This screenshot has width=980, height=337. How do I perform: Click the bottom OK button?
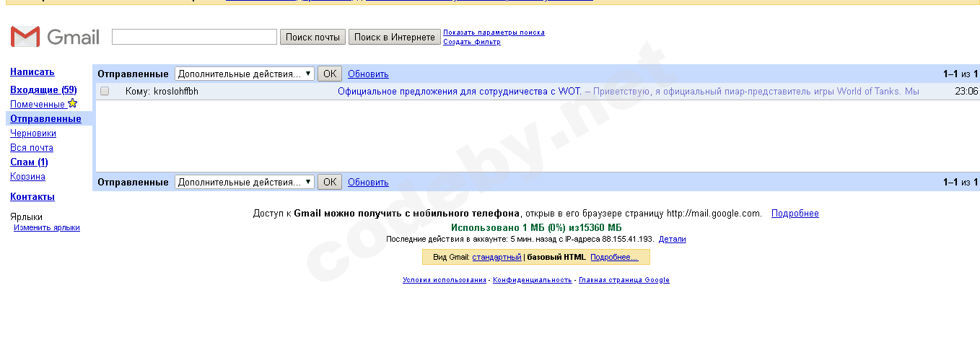330,182
